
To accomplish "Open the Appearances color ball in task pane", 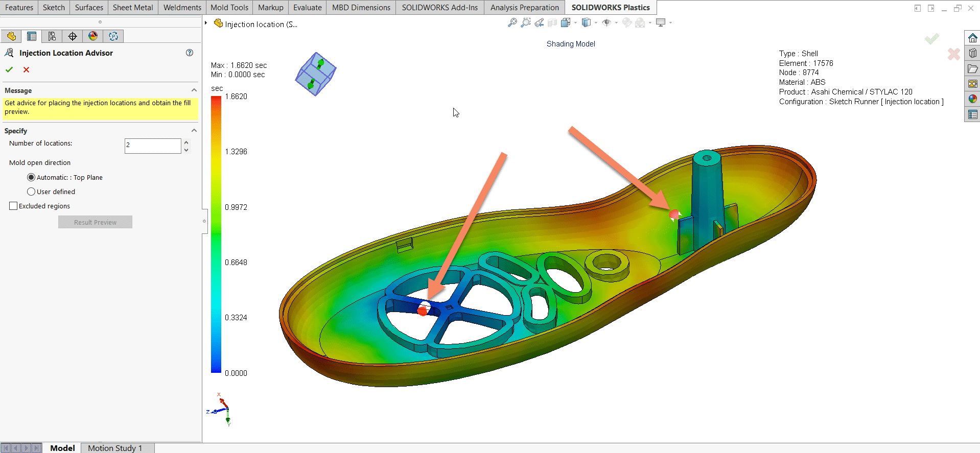I will (972, 99).
